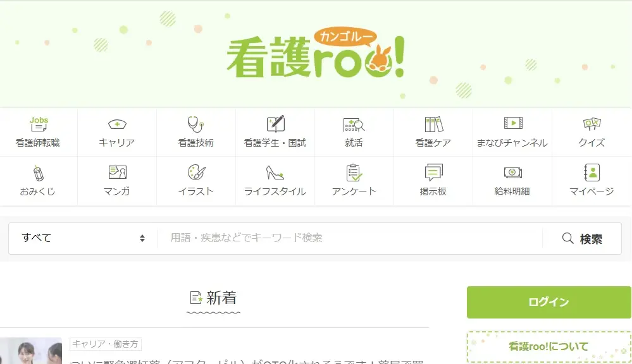
Task: Open the article thumbnail with nurses
Action: coord(30,351)
